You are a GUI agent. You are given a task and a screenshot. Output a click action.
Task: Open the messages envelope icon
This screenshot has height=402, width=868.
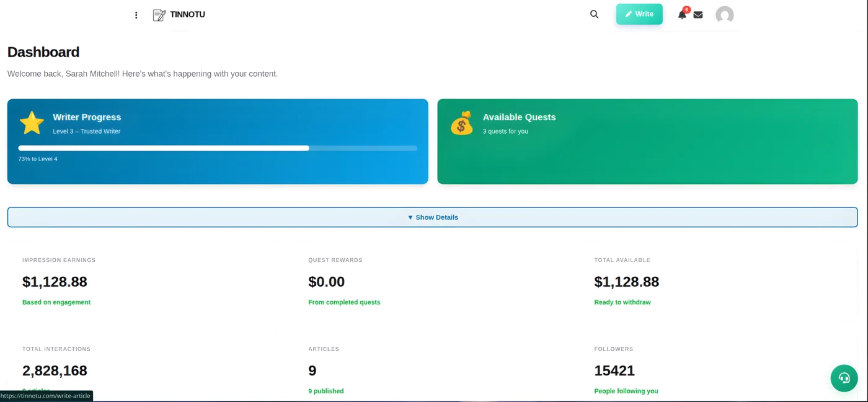[x=698, y=15]
